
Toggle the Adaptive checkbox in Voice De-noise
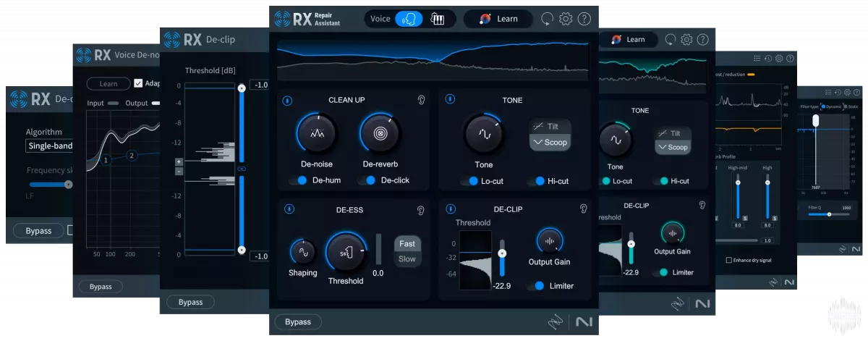(139, 83)
